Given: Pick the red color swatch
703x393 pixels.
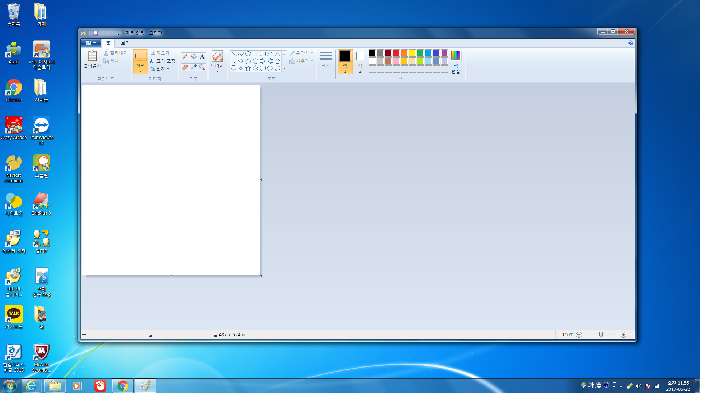Looking at the screenshot, I should (396, 53).
